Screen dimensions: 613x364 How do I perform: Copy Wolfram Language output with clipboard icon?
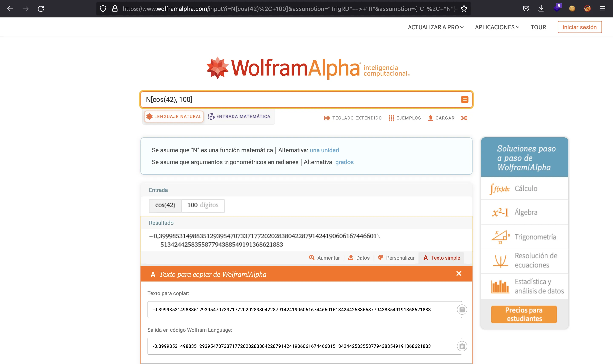pos(462,346)
